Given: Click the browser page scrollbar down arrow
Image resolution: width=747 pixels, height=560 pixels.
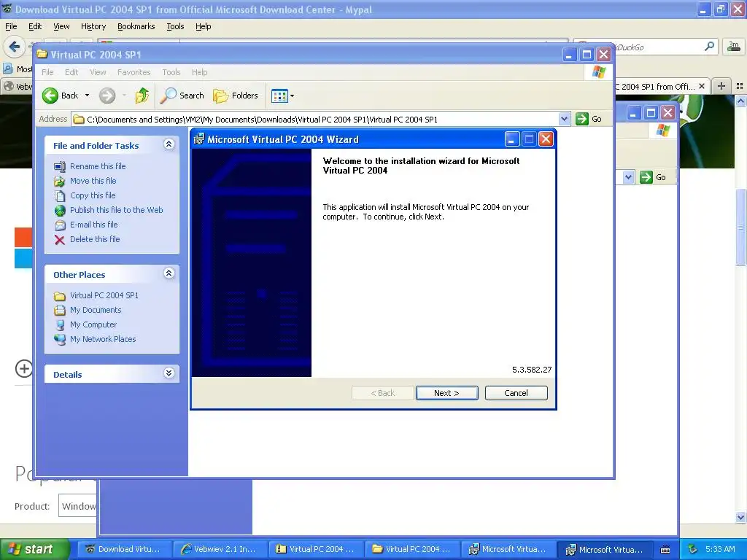Looking at the screenshot, I should tap(740, 517).
